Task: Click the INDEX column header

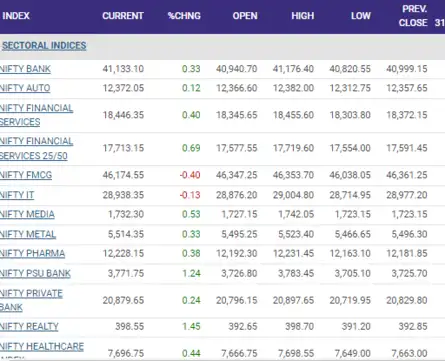Action: pyautogui.click(x=16, y=16)
